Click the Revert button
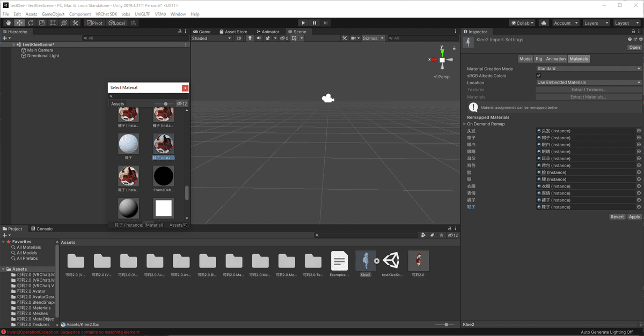 click(x=617, y=217)
